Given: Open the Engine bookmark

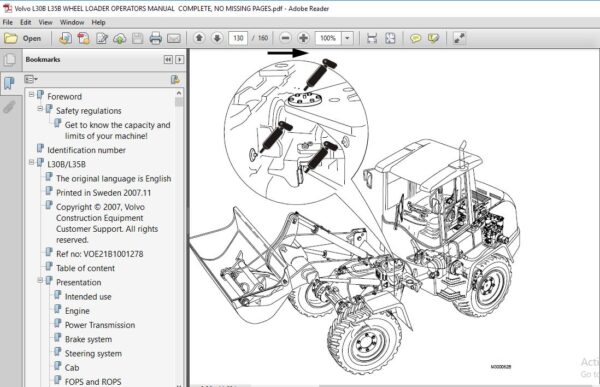Looking at the screenshot, I should coord(77,310).
